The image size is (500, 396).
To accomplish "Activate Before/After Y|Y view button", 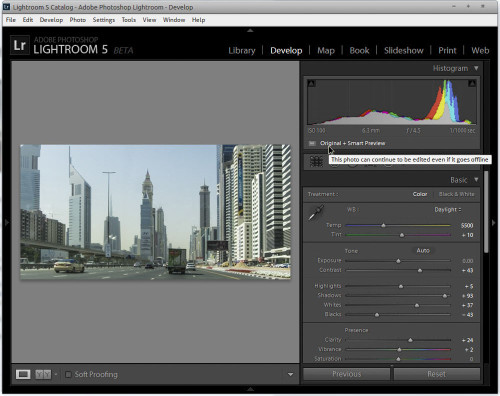I will coord(43,374).
